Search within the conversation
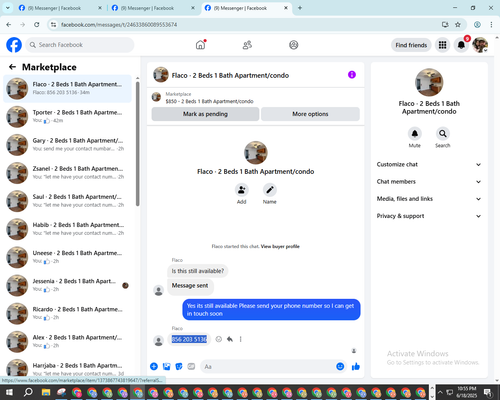This screenshot has width=500, height=400. coord(443,134)
